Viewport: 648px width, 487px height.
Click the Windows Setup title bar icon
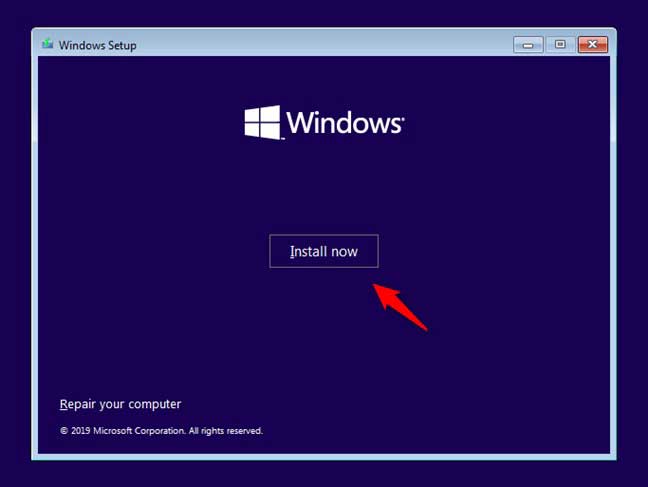48,44
